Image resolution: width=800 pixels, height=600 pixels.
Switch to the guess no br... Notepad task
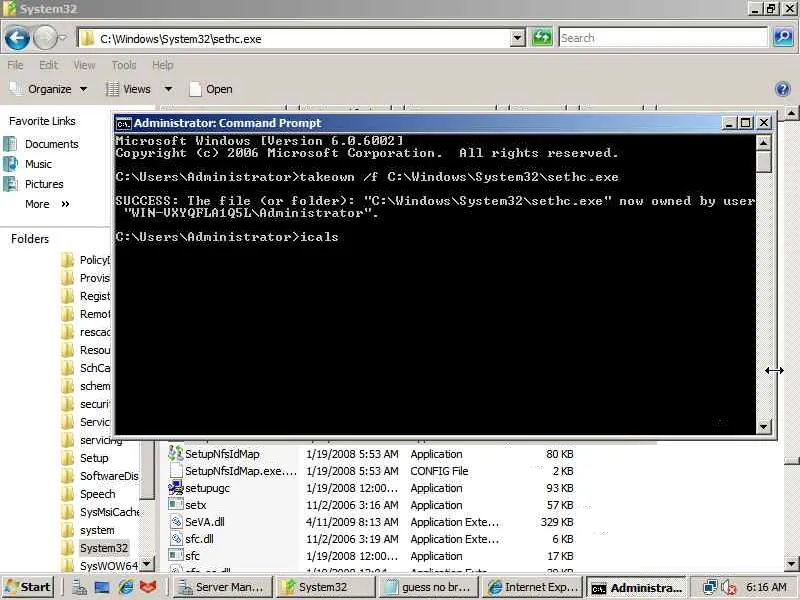pos(429,588)
